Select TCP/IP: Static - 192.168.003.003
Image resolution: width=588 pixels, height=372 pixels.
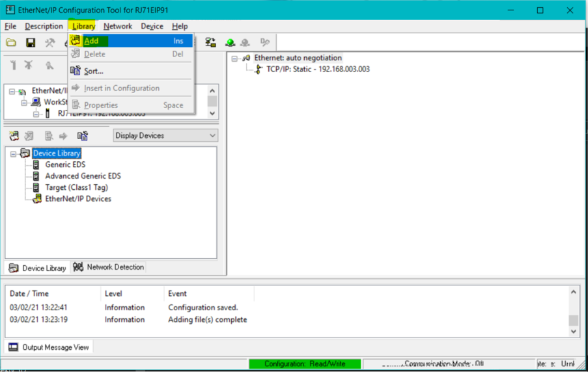pos(318,69)
